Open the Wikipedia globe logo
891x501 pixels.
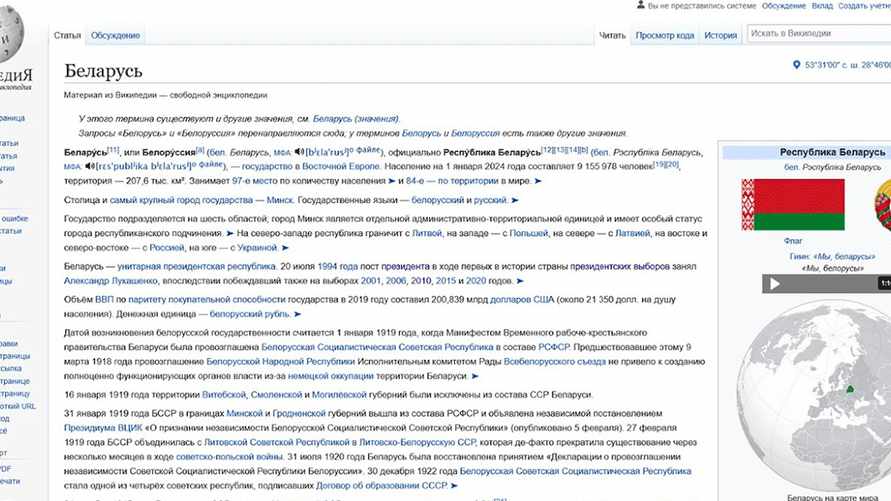[x=10, y=35]
